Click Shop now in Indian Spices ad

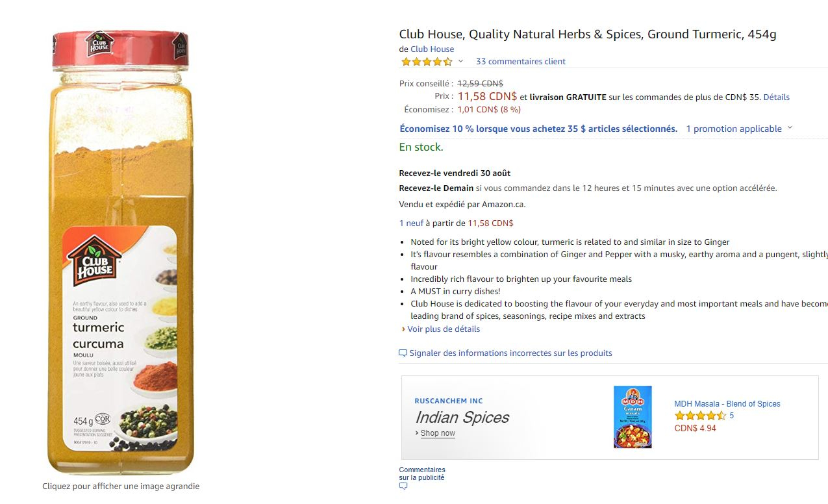(x=438, y=433)
